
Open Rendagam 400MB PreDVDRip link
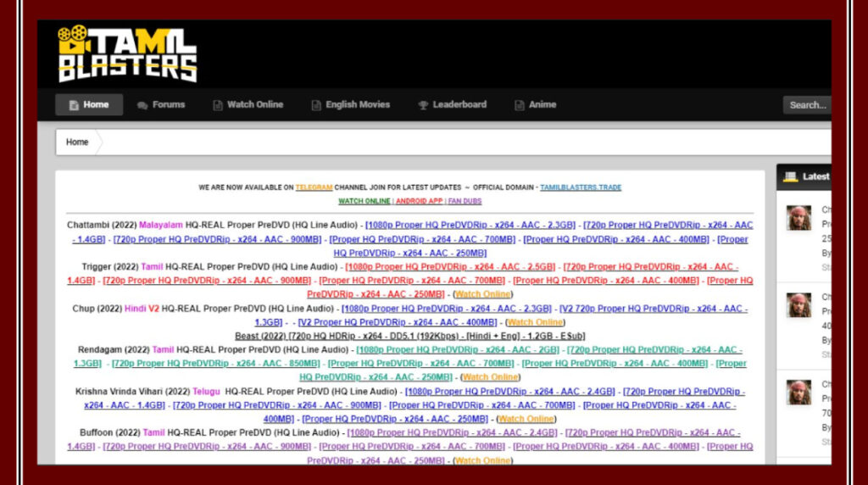point(615,363)
